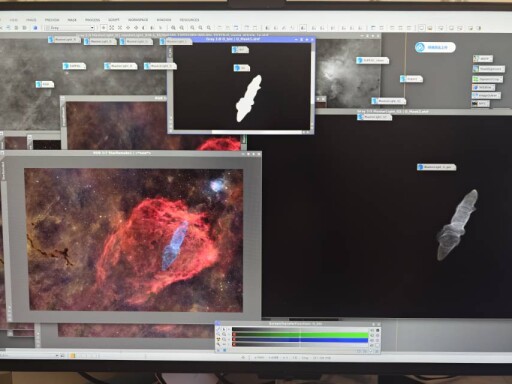This screenshot has height=384, width=512.
Task: Click the image icon inside large mask window
Action: coord(436,167)
